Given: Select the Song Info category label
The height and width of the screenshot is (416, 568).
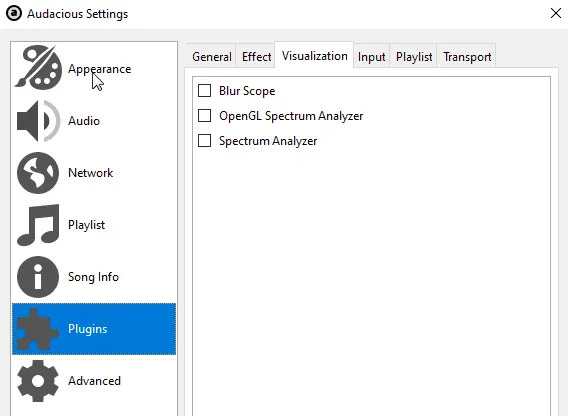Looking at the screenshot, I should point(93,277).
